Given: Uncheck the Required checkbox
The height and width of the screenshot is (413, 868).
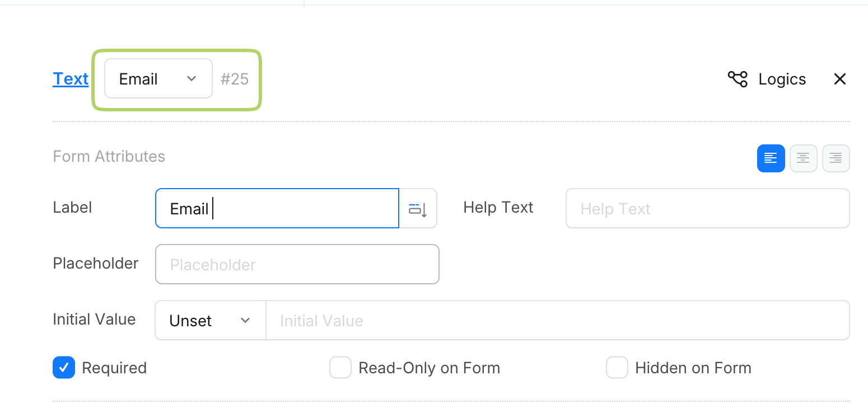Looking at the screenshot, I should pyautogui.click(x=64, y=368).
